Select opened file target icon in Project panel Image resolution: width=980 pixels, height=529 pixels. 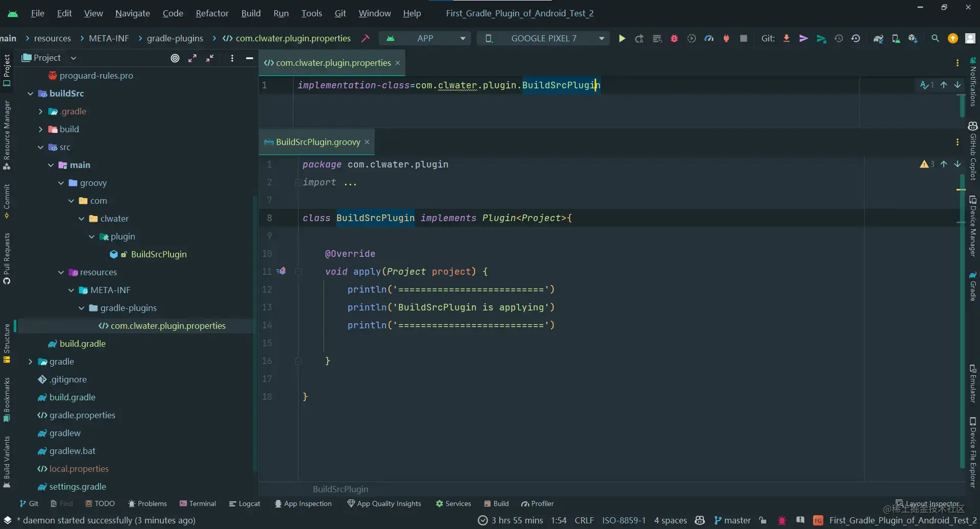[x=175, y=58]
